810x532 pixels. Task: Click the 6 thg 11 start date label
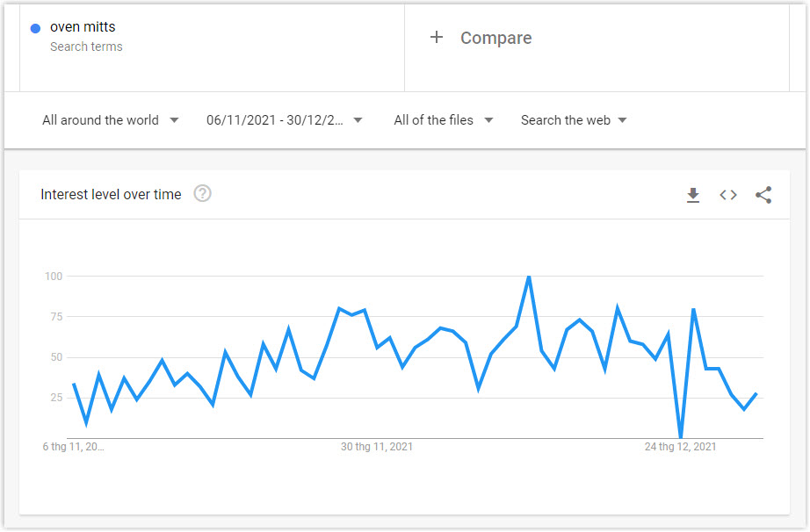pos(73,447)
